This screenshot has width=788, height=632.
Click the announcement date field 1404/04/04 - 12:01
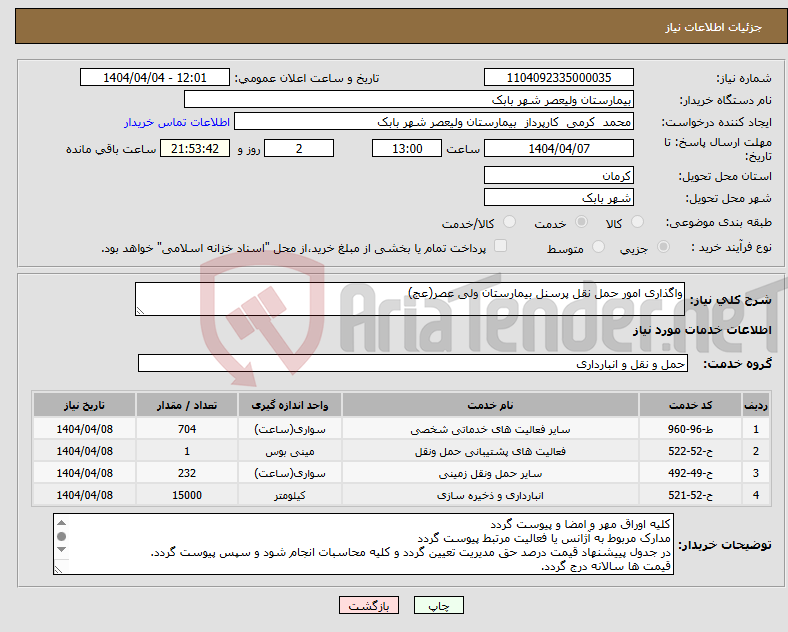tap(155, 78)
